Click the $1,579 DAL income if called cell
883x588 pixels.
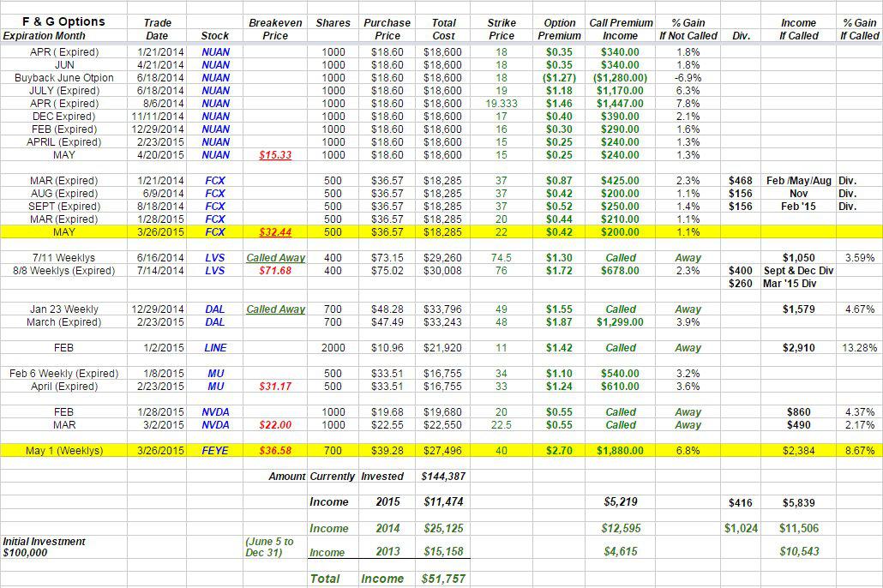(x=798, y=309)
